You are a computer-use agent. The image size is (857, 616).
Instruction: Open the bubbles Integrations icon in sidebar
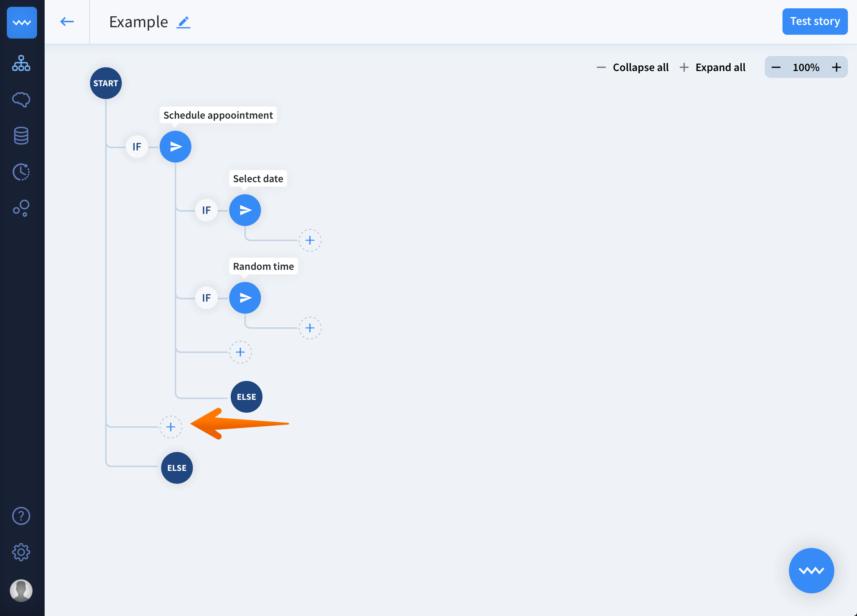(x=21, y=208)
